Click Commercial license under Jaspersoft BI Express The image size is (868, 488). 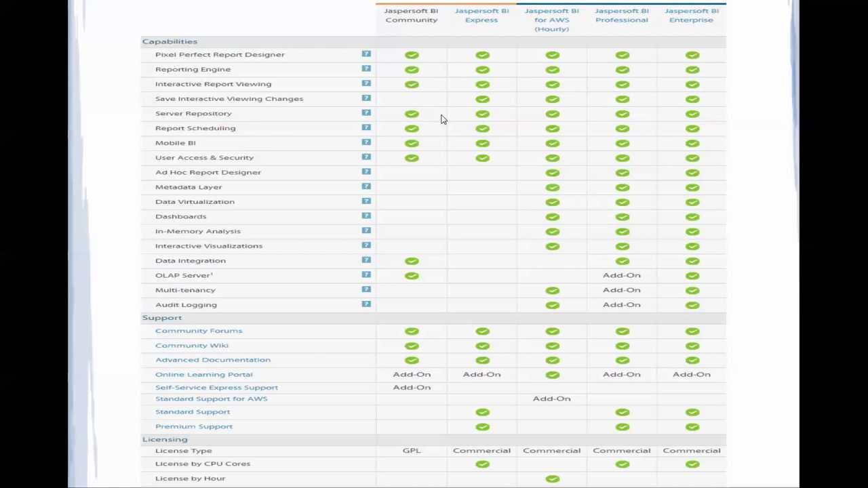[481, 451]
